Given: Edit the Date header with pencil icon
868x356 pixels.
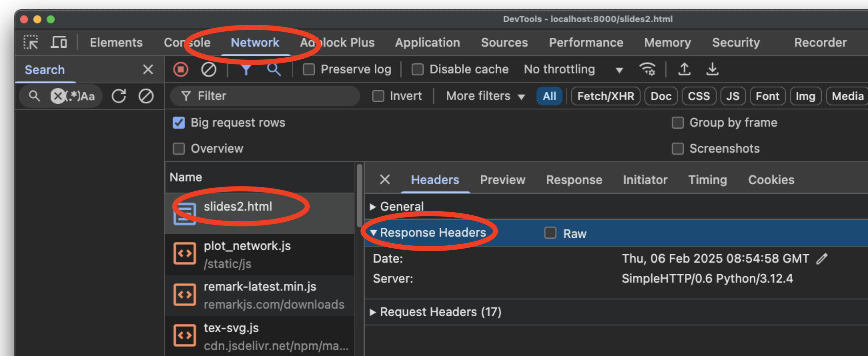Looking at the screenshot, I should [822, 259].
